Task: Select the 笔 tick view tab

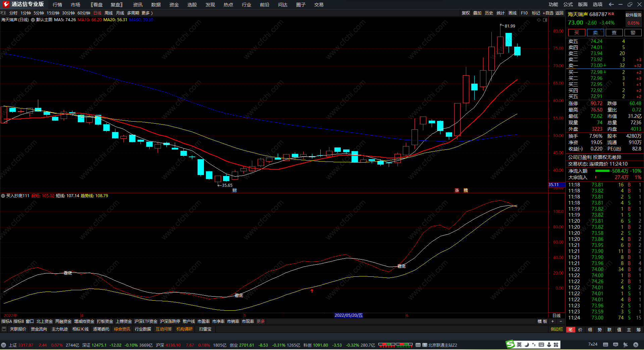Action: click(570, 330)
